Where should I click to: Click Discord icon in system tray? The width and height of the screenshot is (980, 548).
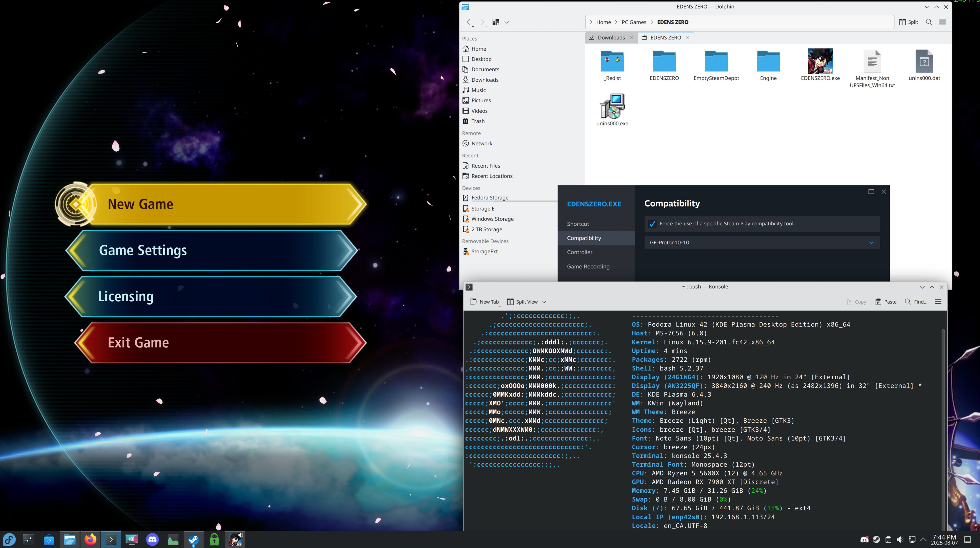point(864,539)
